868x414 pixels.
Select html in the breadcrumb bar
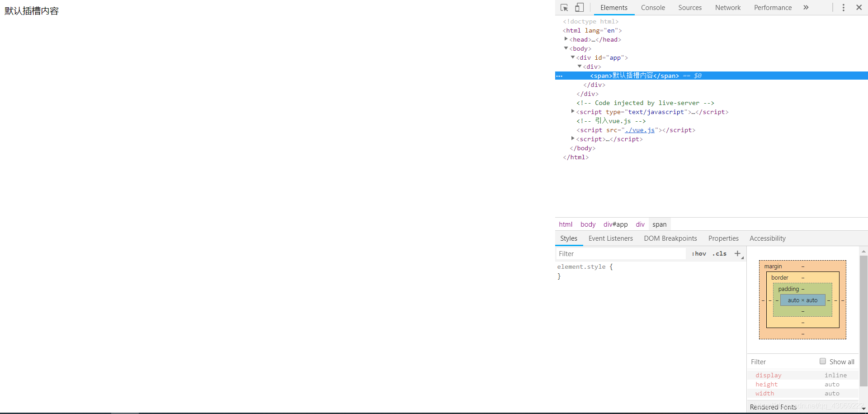pos(566,224)
